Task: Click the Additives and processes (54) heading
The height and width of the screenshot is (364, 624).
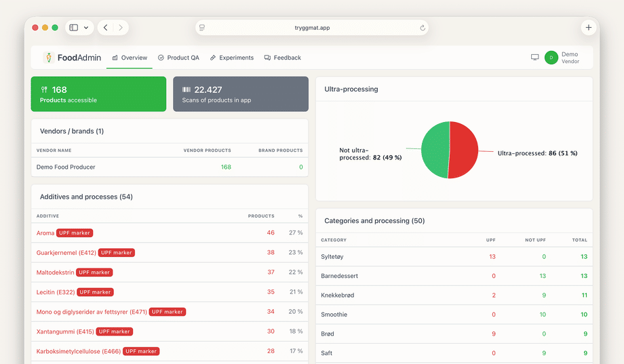Action: pos(86,197)
